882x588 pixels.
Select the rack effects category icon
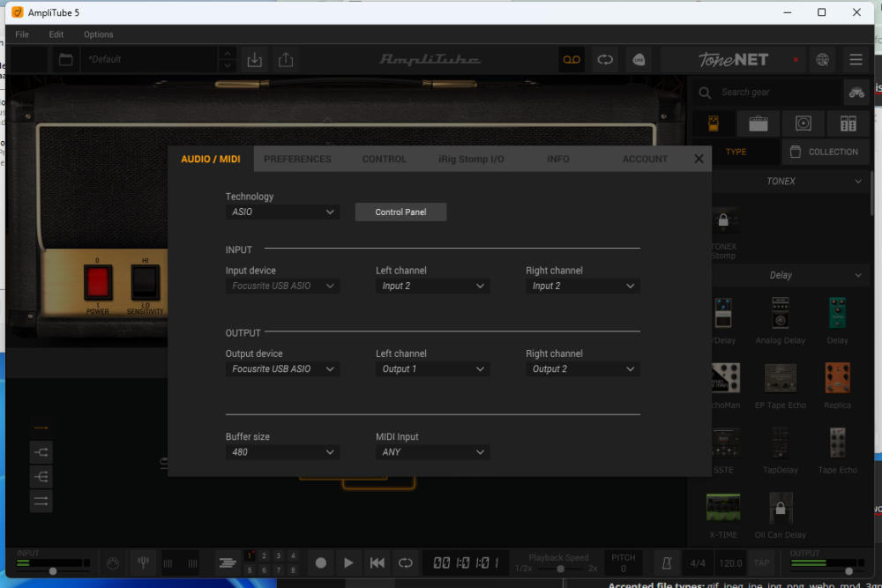click(x=848, y=123)
